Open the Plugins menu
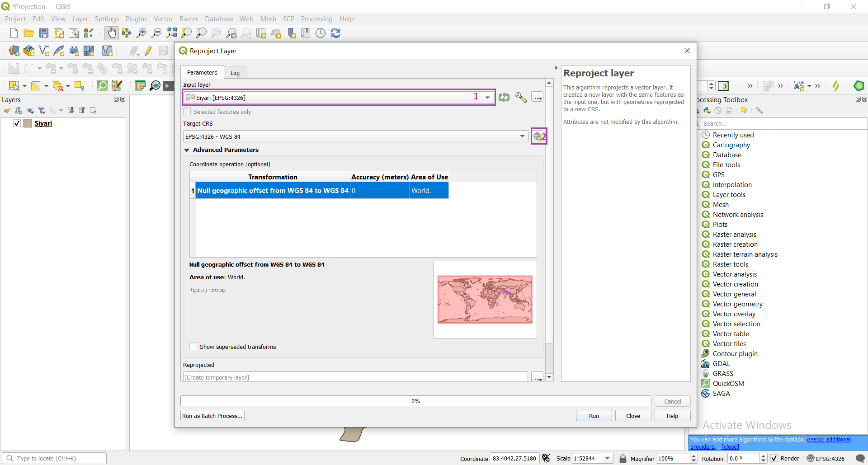 [x=136, y=19]
